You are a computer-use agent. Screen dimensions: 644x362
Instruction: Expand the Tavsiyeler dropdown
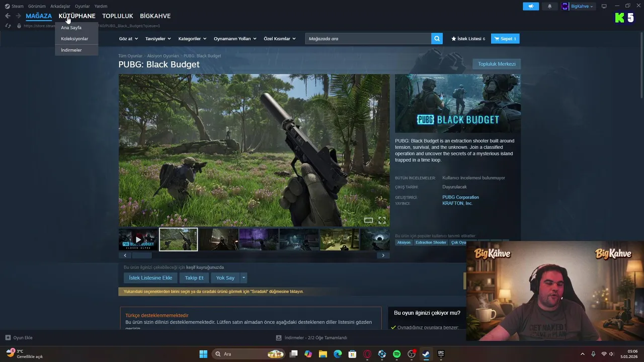(x=158, y=39)
